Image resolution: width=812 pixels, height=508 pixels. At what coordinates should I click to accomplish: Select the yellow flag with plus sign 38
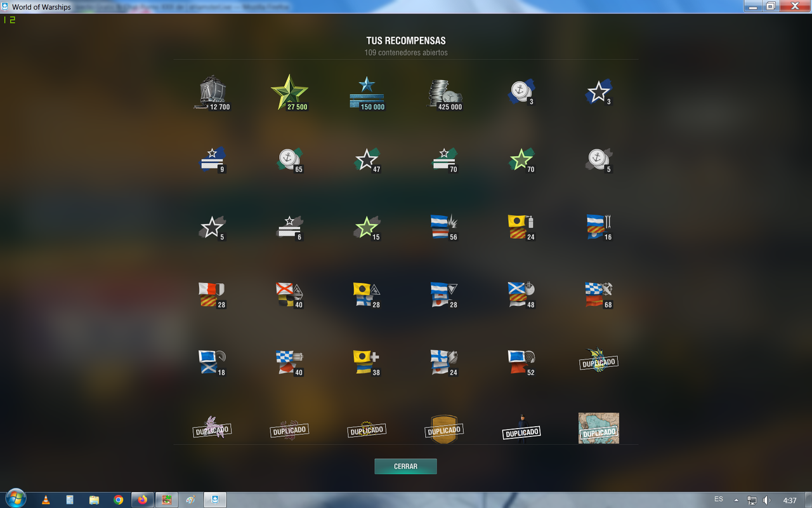(367, 363)
